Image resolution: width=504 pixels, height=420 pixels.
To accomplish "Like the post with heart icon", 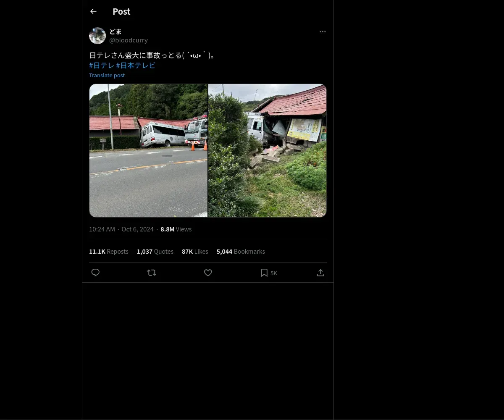I will coord(208,273).
